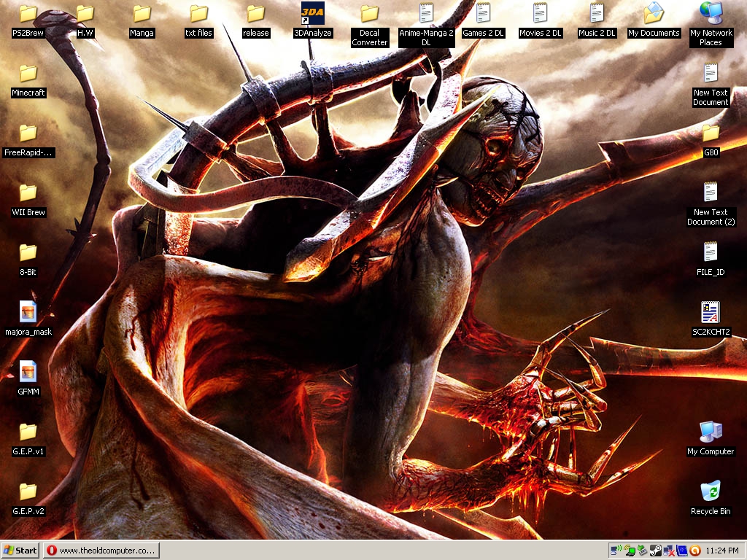Screen dimensions: 747x560
Task: Switch to the Opera theoldcomputer taskbar button
Action: (x=101, y=551)
